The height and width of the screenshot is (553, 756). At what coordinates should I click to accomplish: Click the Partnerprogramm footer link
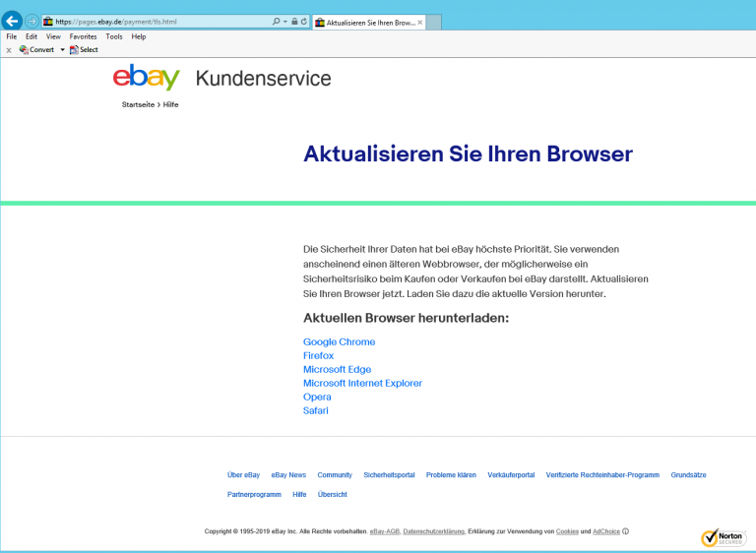(254, 494)
